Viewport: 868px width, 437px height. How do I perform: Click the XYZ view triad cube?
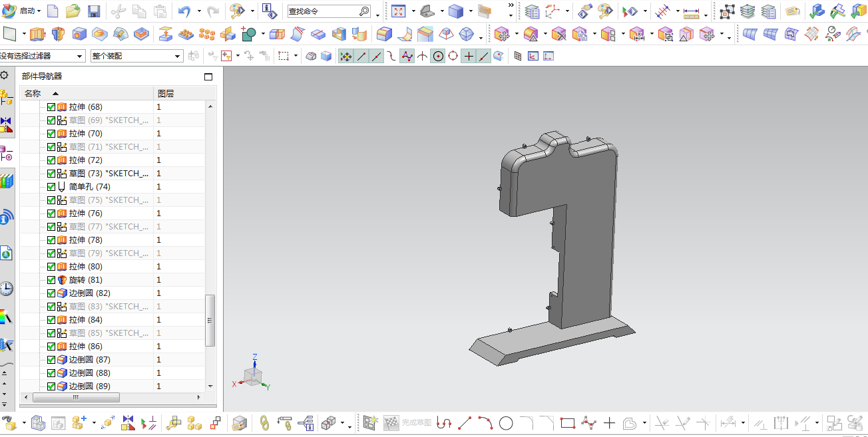tap(253, 376)
